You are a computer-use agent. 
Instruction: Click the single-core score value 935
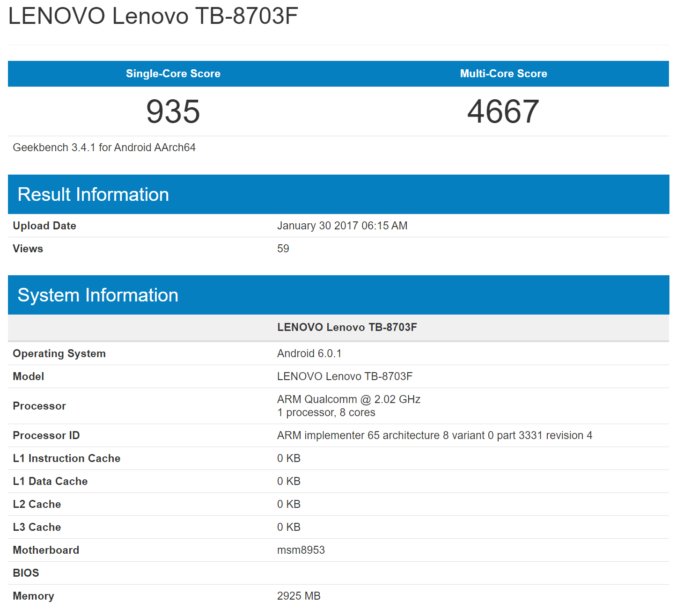(173, 111)
